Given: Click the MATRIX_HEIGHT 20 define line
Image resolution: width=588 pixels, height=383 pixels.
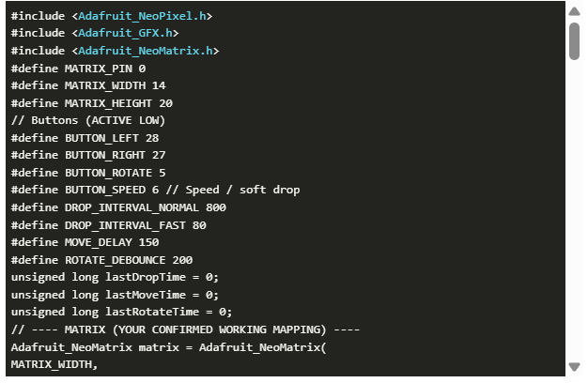Looking at the screenshot, I should tap(91, 103).
